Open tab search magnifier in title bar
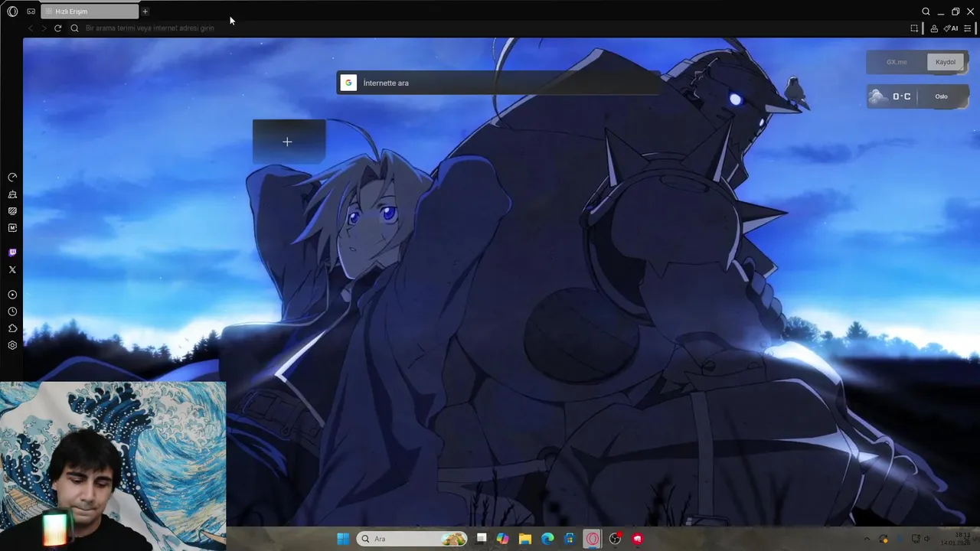Screen dimensions: 980x551 click(x=926, y=11)
